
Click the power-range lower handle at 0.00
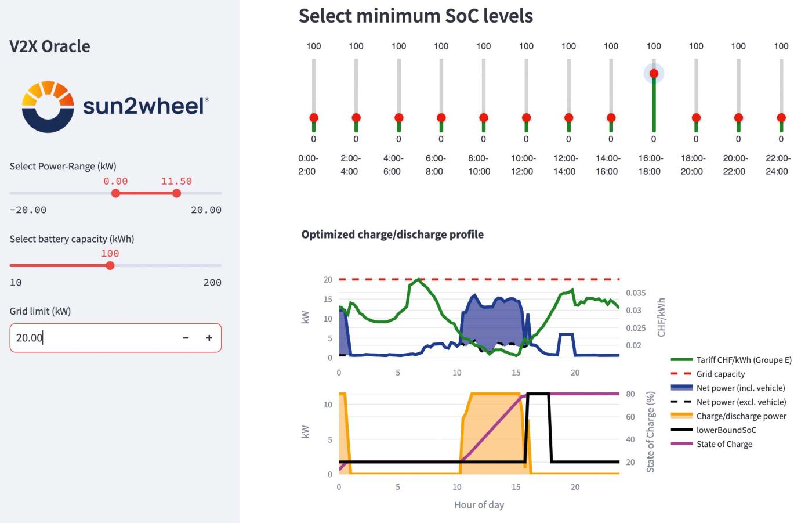(x=115, y=193)
